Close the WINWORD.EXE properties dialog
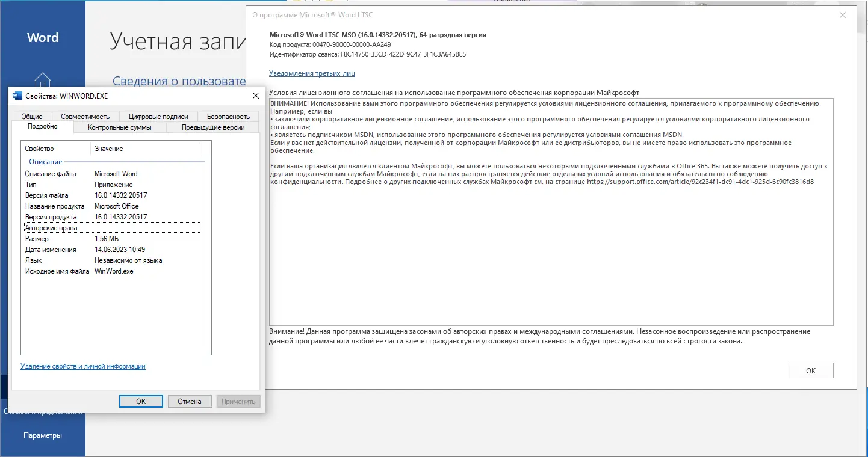Image resolution: width=868 pixels, height=457 pixels. coord(256,96)
